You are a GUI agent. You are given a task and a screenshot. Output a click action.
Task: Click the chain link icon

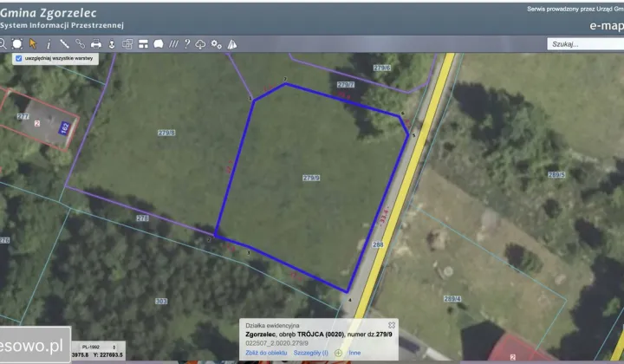coord(80,43)
